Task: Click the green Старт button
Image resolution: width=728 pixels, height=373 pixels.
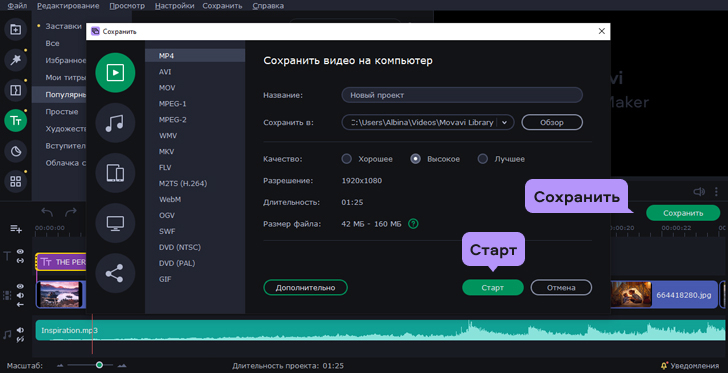Action: (x=493, y=288)
